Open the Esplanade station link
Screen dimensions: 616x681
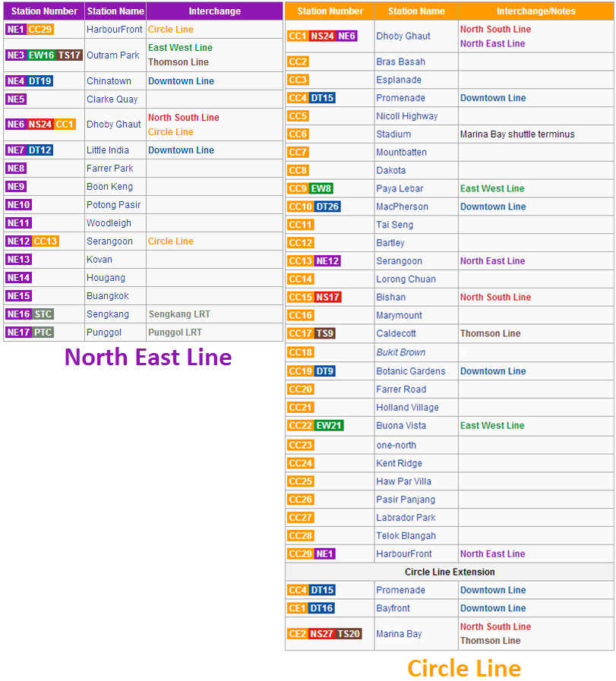(x=399, y=80)
